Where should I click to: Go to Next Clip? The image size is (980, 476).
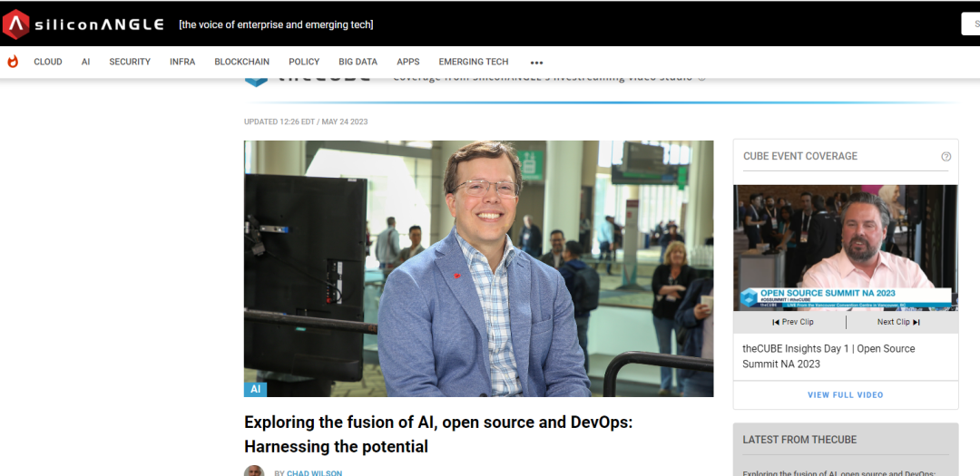point(898,323)
